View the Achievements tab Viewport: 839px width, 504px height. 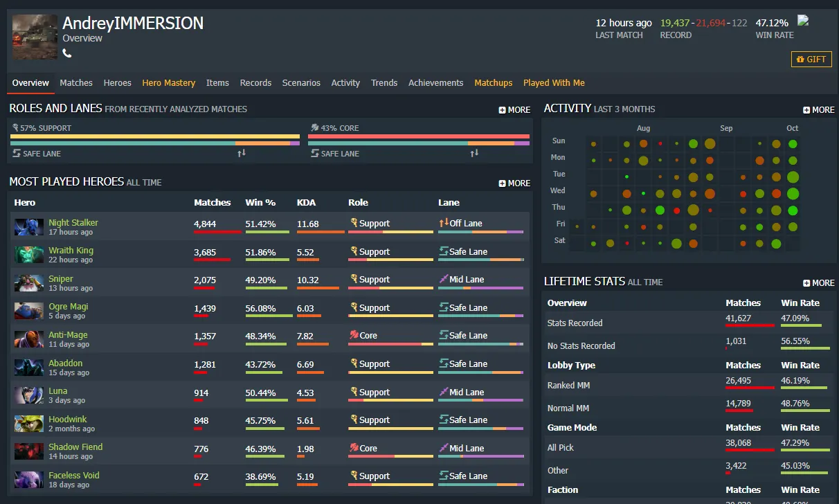coord(435,82)
